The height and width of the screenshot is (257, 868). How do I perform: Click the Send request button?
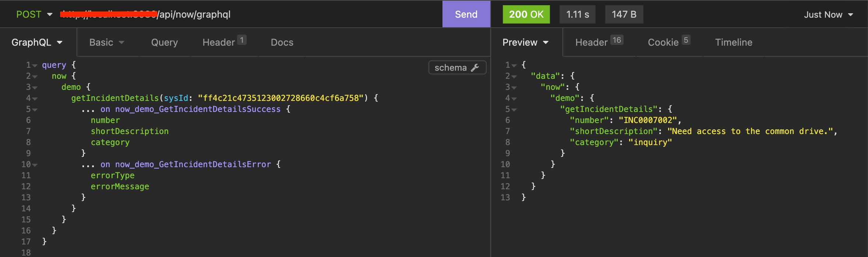pyautogui.click(x=466, y=14)
